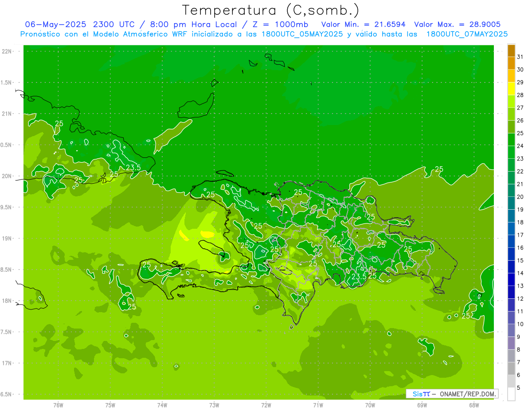The image size is (532, 411).
Task: Click the colorbar value "15"
Action: (520, 260)
